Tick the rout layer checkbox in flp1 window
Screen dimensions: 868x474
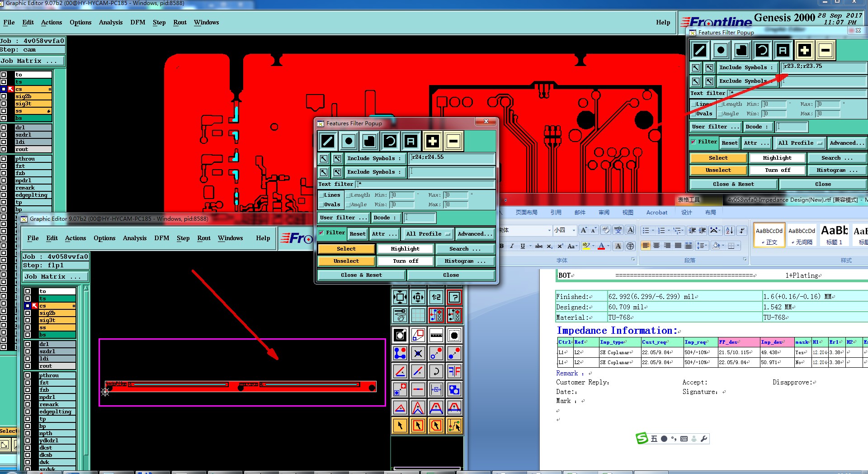28,366
